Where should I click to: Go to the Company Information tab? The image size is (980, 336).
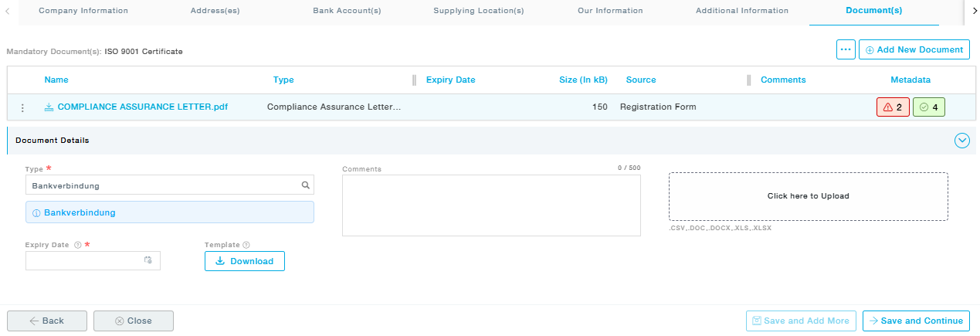click(x=83, y=11)
